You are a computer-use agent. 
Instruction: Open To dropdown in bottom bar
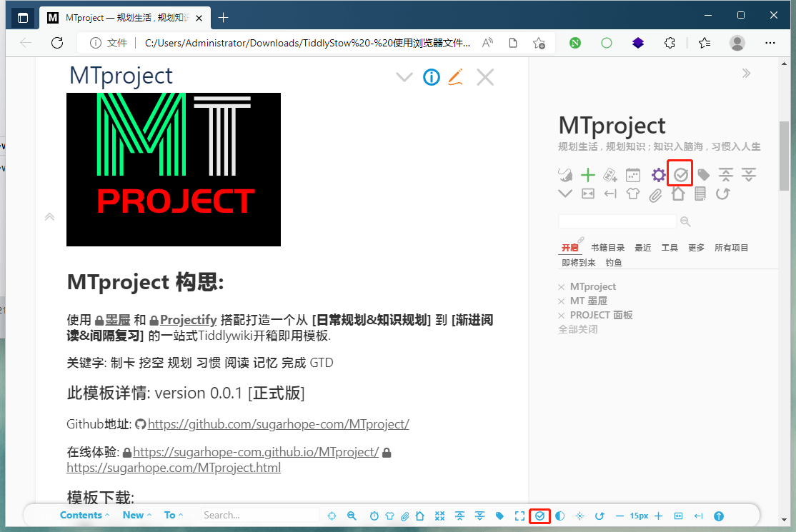(173, 516)
